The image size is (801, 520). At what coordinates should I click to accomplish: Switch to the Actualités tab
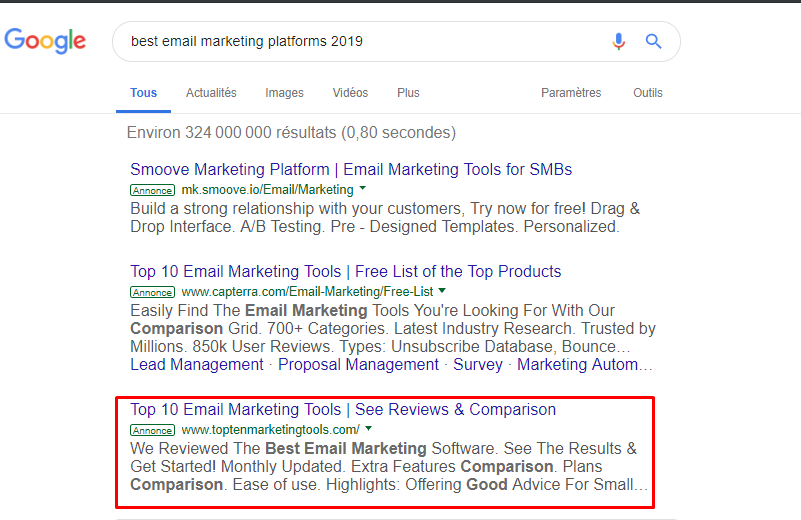tap(211, 93)
